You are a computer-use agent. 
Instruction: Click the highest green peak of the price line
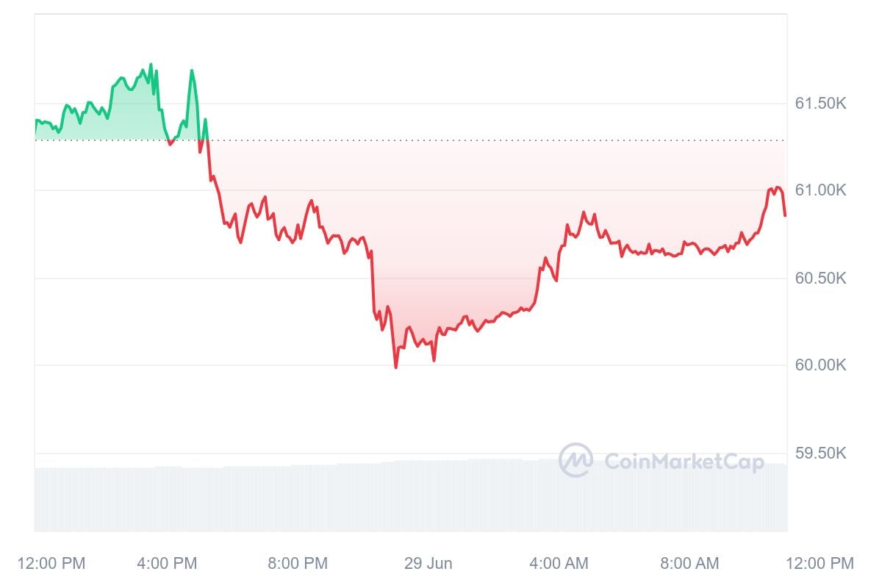click(151, 65)
